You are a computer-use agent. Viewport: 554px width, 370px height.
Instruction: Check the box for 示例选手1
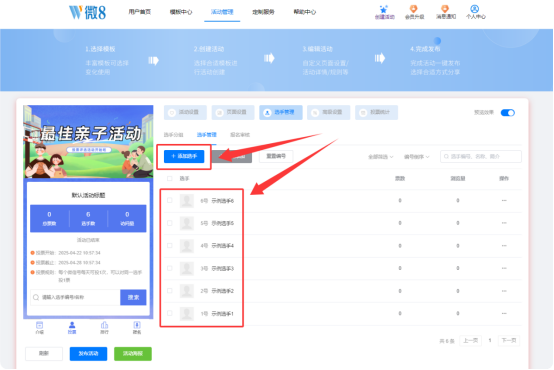pos(170,313)
